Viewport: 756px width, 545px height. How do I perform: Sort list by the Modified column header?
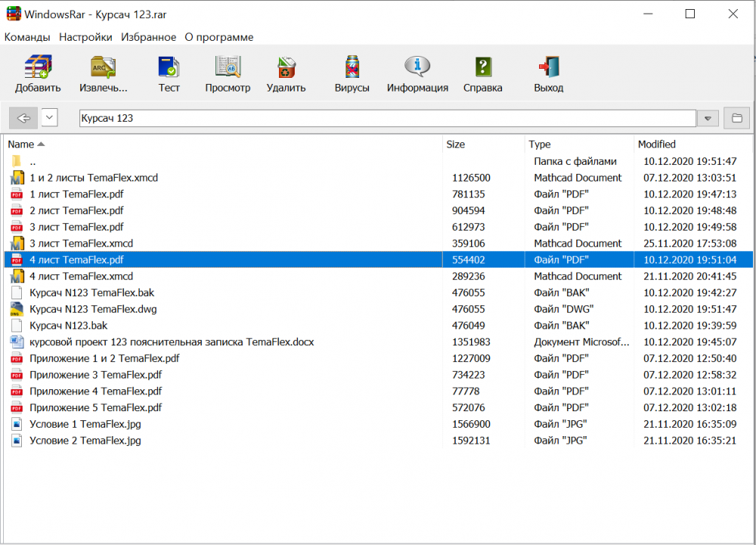[656, 144]
